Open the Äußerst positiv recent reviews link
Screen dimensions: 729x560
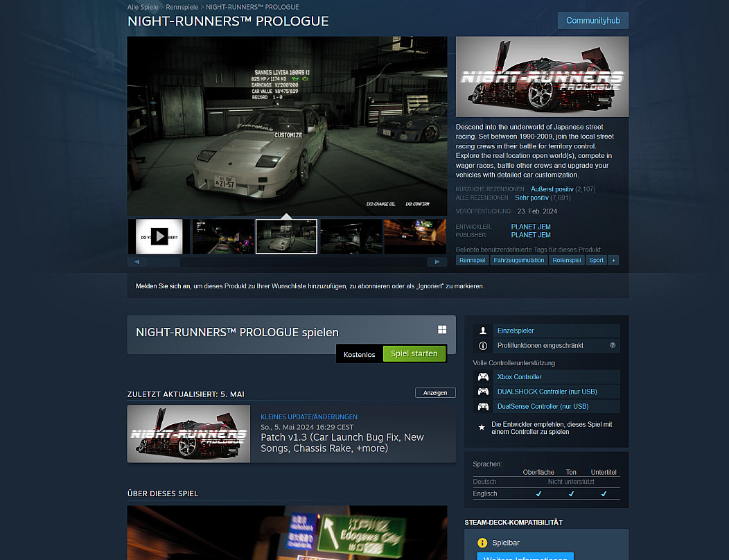click(x=552, y=189)
